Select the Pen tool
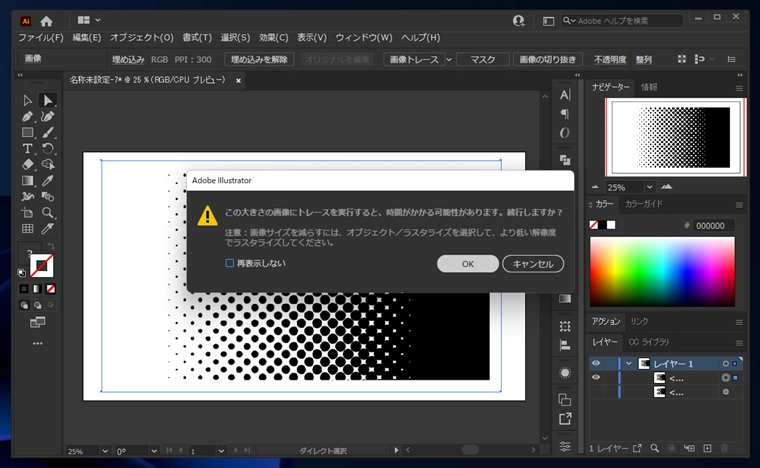Viewport: 760px width, 468px height. pyautogui.click(x=27, y=116)
